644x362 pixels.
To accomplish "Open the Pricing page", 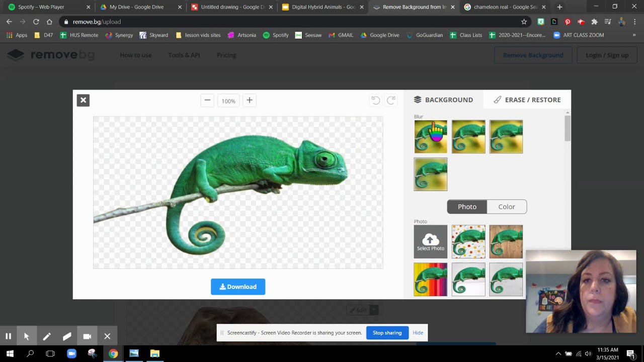I will click(226, 55).
